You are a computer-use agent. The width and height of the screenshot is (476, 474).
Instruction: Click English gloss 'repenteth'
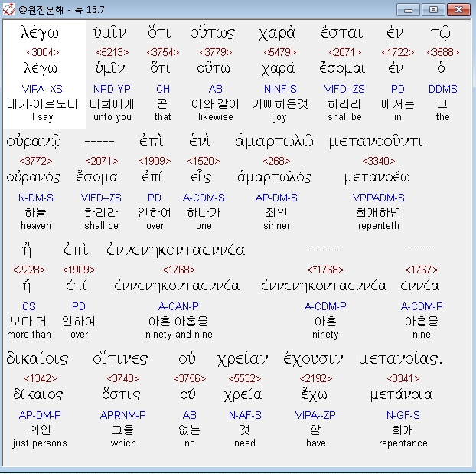379,226
